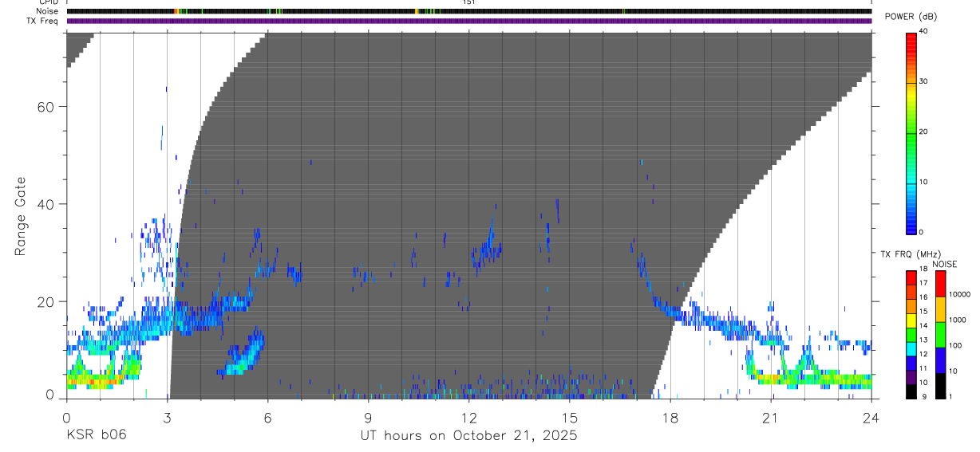The image size is (980, 452).
Task: Click 'UT hours on October 21, 2025' caption
Action: (468, 436)
